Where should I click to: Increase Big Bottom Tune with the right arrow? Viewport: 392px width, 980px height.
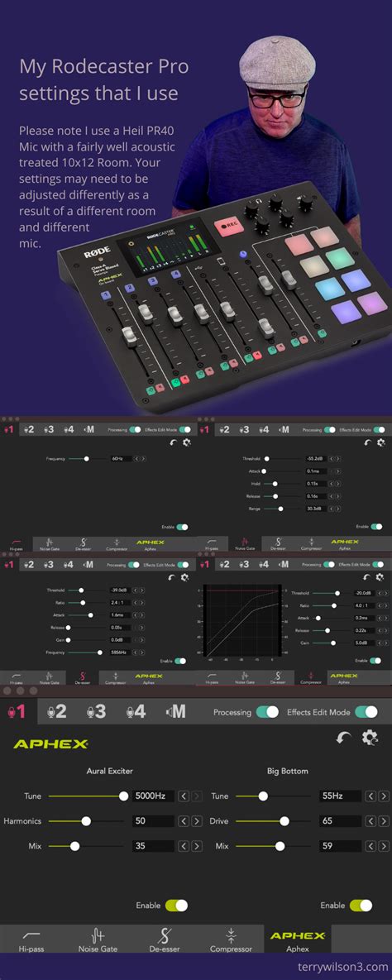(383, 796)
